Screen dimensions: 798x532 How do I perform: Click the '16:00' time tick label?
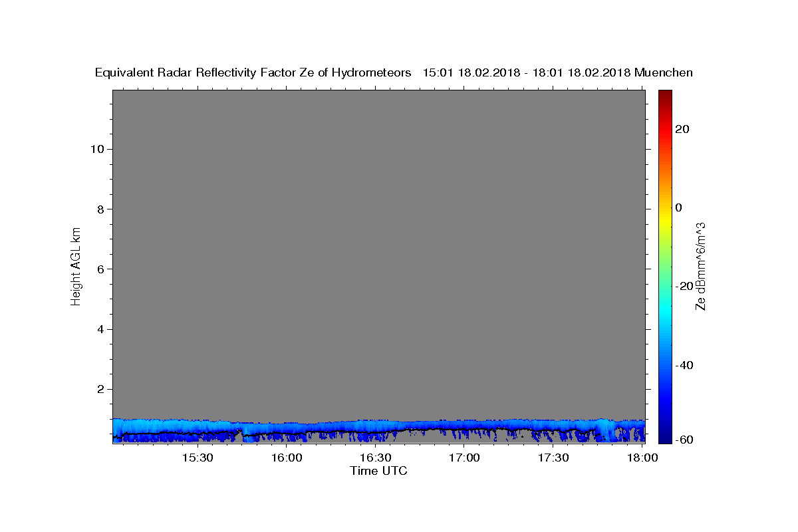tap(287, 458)
